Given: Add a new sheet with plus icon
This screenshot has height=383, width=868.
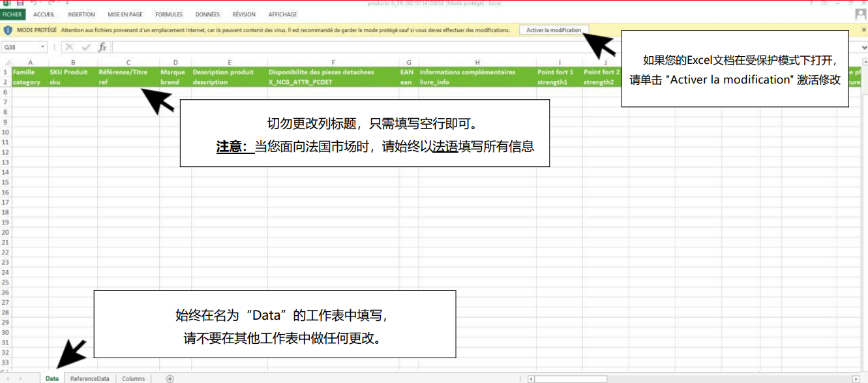Looking at the screenshot, I should (170, 378).
